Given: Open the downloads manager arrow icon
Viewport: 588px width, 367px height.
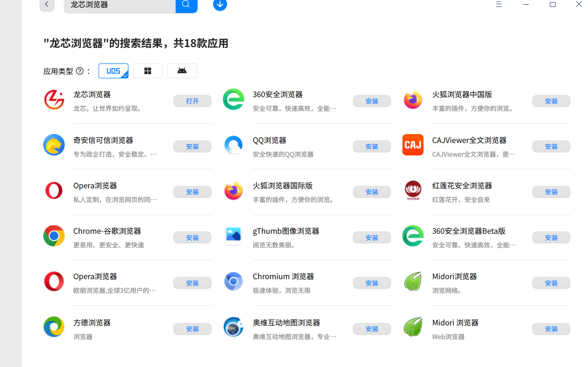Looking at the screenshot, I should click(x=220, y=4).
